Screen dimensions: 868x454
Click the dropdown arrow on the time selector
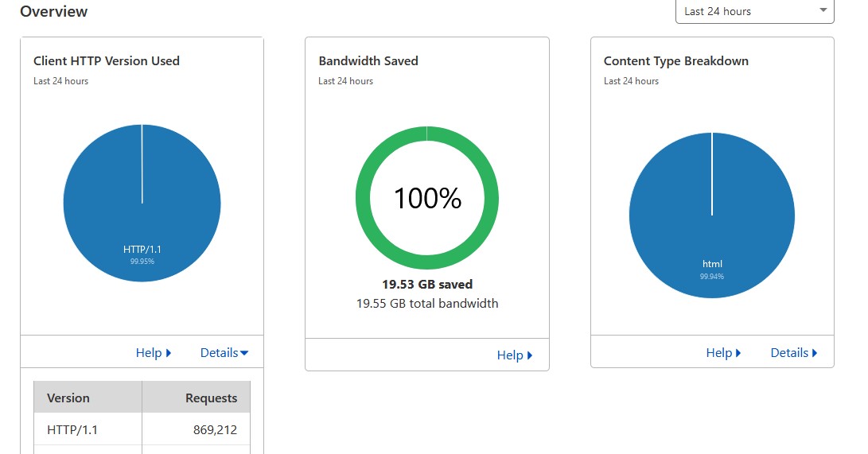(x=823, y=10)
